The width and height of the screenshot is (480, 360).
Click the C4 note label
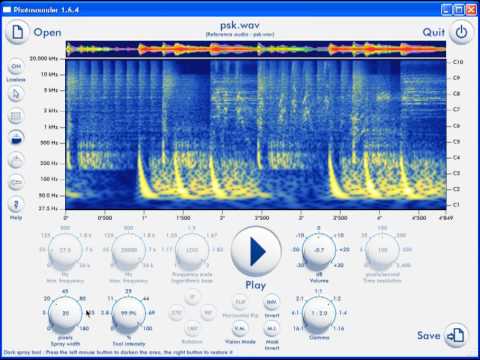click(457, 157)
